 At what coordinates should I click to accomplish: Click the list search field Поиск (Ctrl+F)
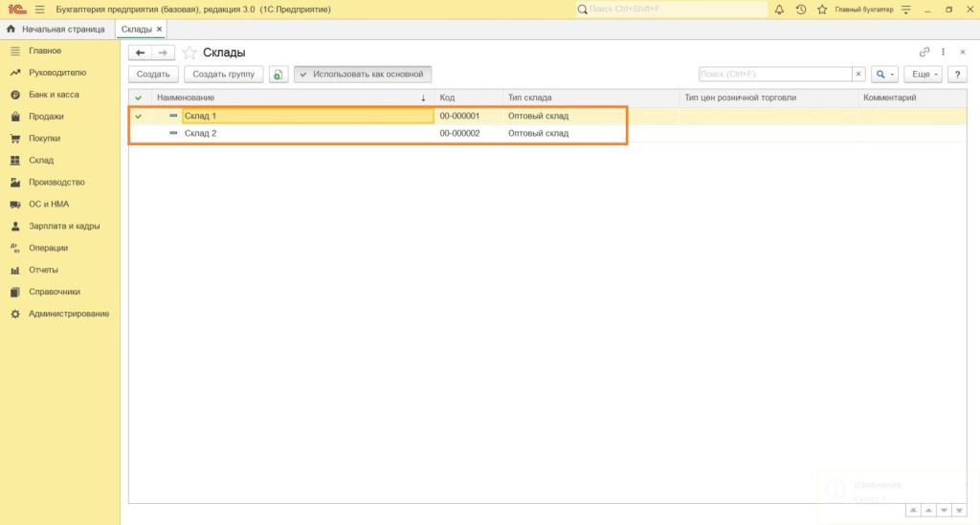[x=774, y=75]
